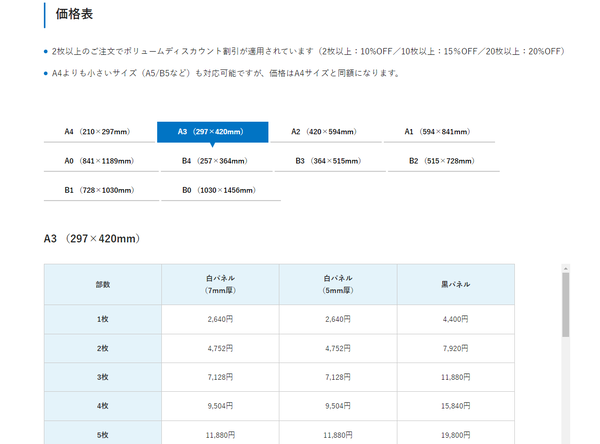
Task: Click the 2枚 row label
Action: [x=103, y=348]
